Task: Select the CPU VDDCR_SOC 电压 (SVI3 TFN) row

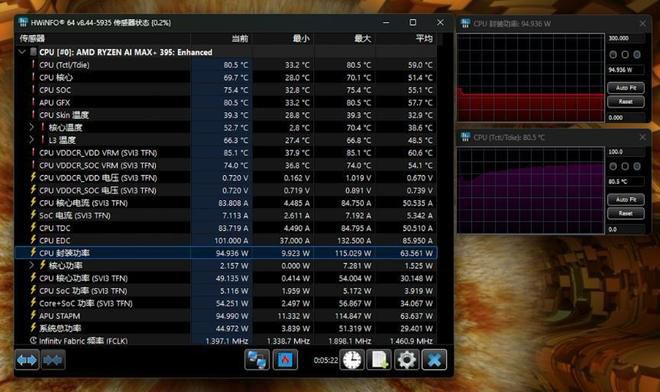Action: point(226,190)
